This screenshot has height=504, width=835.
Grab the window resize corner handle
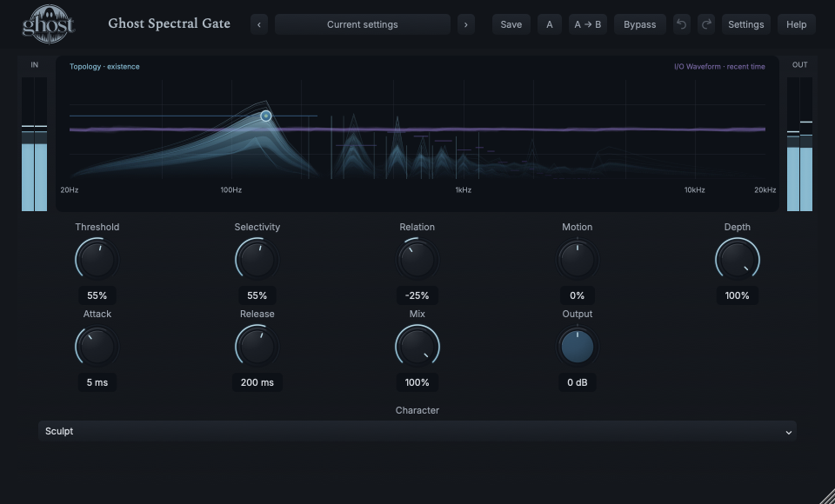pyautogui.click(x=826, y=495)
